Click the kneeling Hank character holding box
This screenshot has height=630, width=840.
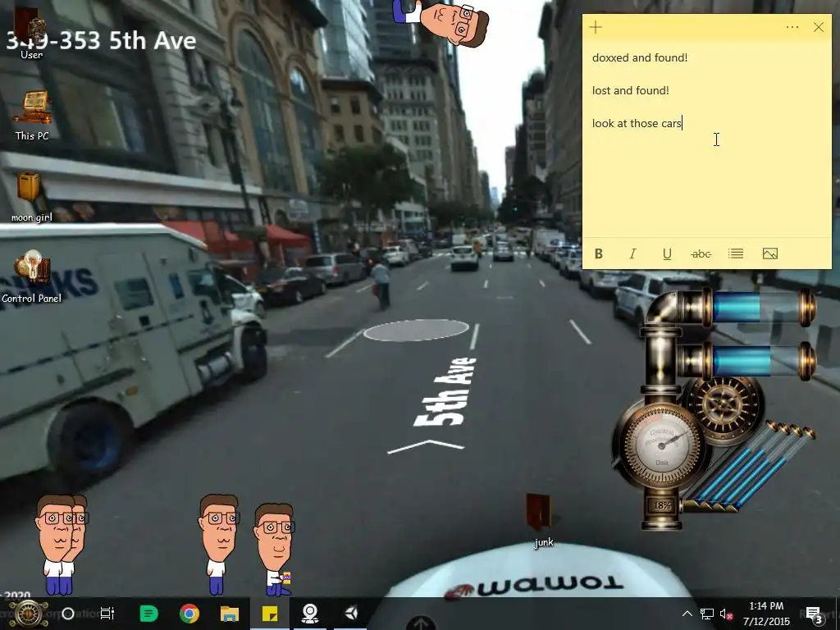coord(274,550)
